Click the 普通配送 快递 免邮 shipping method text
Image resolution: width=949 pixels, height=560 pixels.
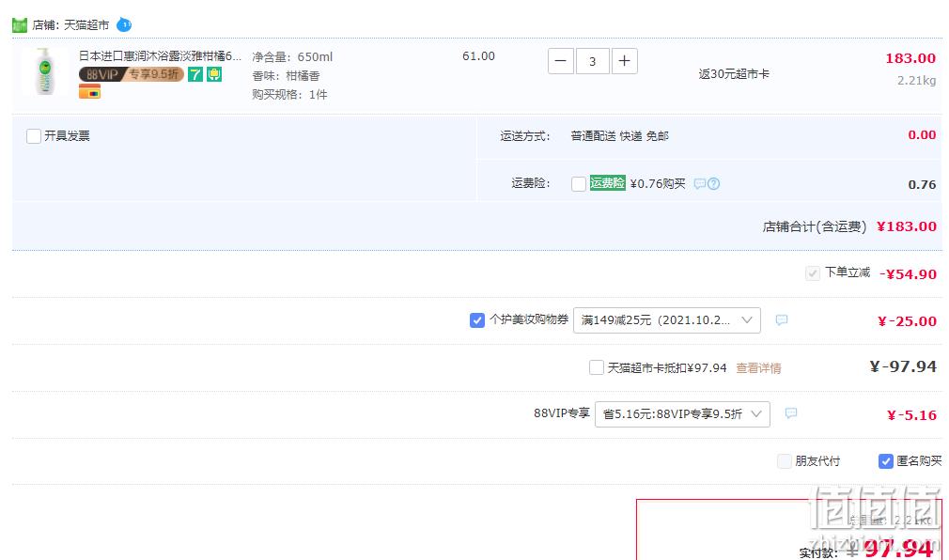[619, 136]
